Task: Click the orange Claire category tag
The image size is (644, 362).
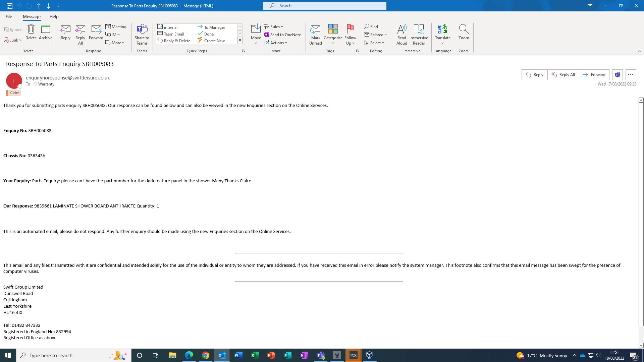Action: [x=14, y=93]
